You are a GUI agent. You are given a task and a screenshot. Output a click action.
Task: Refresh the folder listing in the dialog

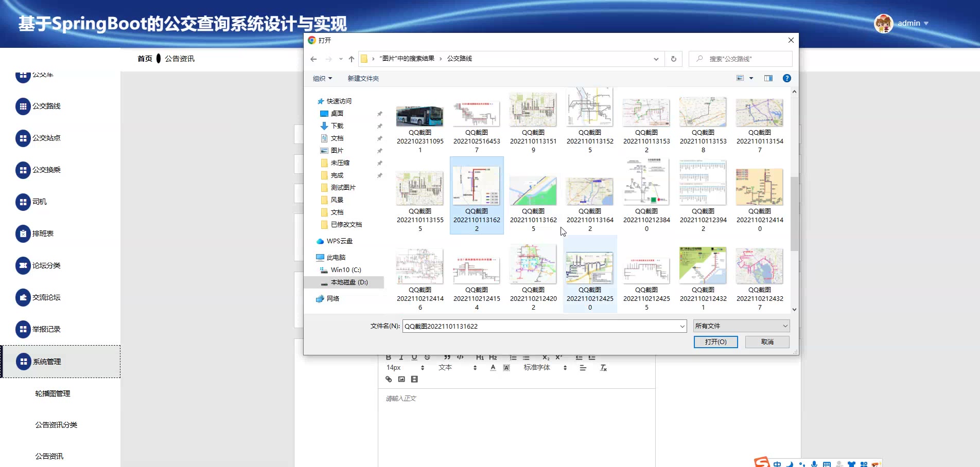tap(673, 59)
